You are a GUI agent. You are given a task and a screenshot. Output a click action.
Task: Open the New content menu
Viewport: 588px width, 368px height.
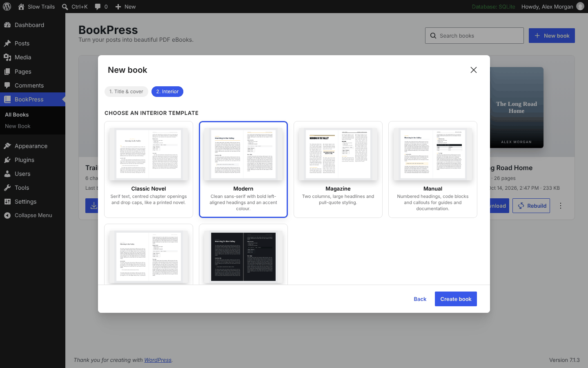pyautogui.click(x=125, y=7)
